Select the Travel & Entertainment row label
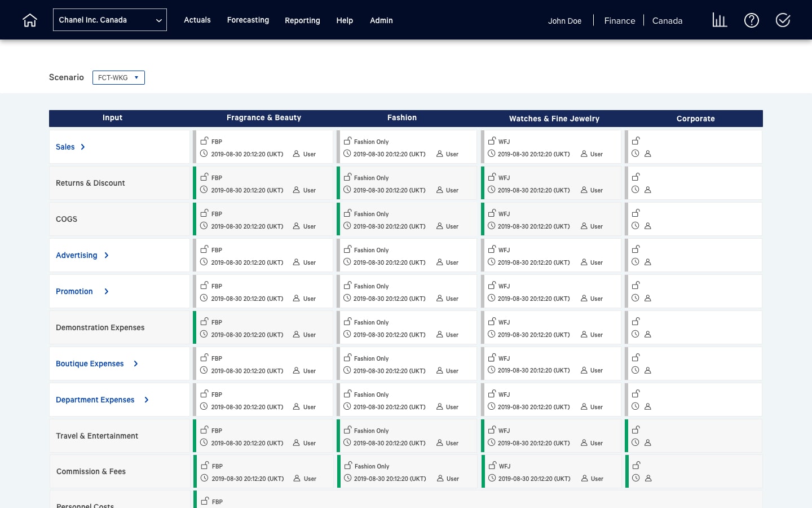This screenshot has width=812, height=508. [97, 436]
